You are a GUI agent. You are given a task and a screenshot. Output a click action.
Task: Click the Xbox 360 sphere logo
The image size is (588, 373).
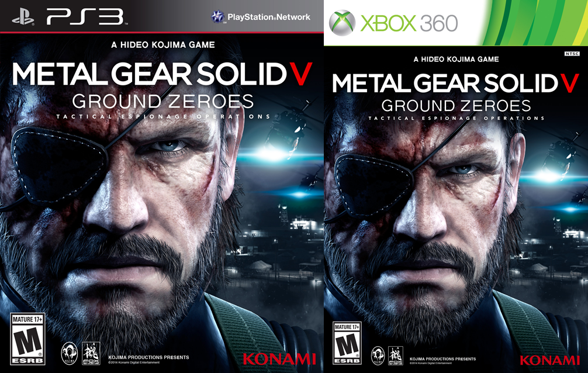pos(342,23)
